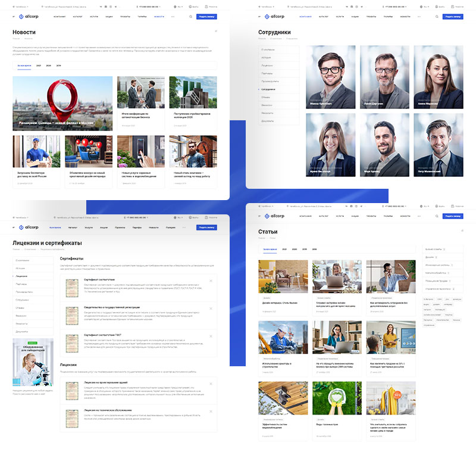Click blue header button on Staff page
The image size is (476, 452).
tap(453, 17)
